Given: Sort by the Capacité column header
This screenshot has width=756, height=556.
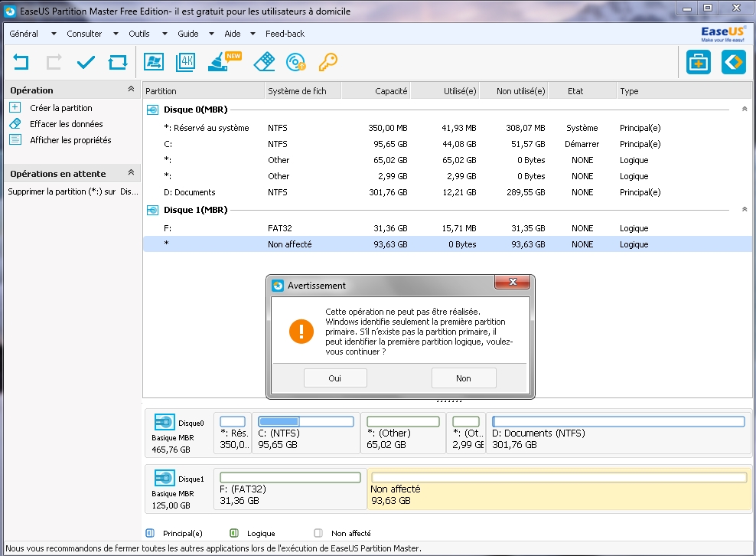Looking at the screenshot, I should (x=376, y=90).
